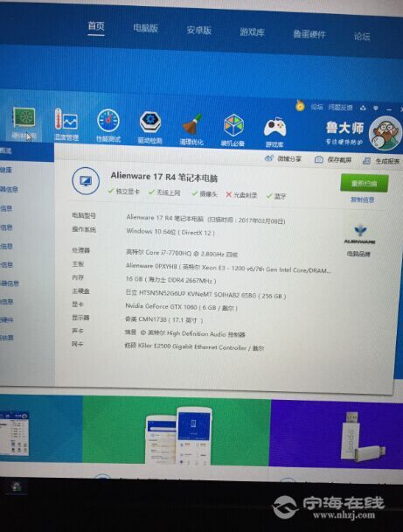Click the 无线上网 feature status

pos(164,192)
